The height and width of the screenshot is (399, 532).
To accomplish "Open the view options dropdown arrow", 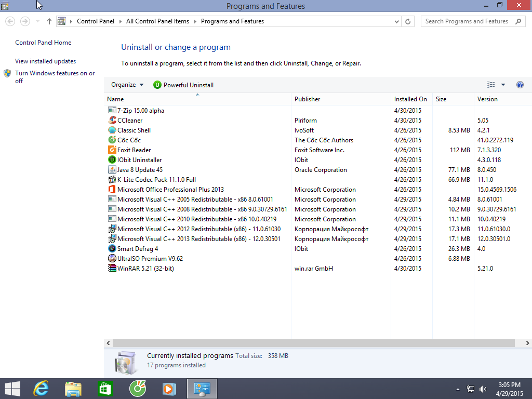I will click(503, 85).
